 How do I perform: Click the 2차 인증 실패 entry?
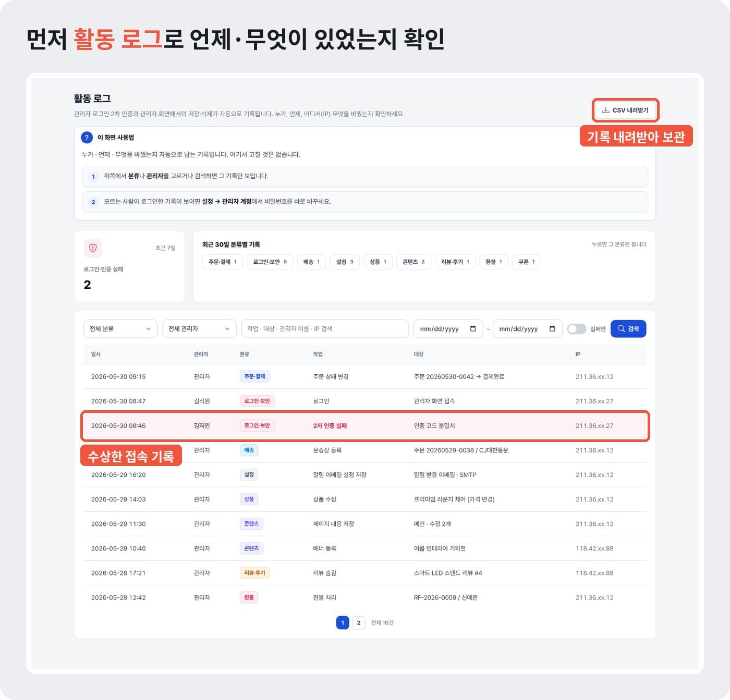[330, 426]
